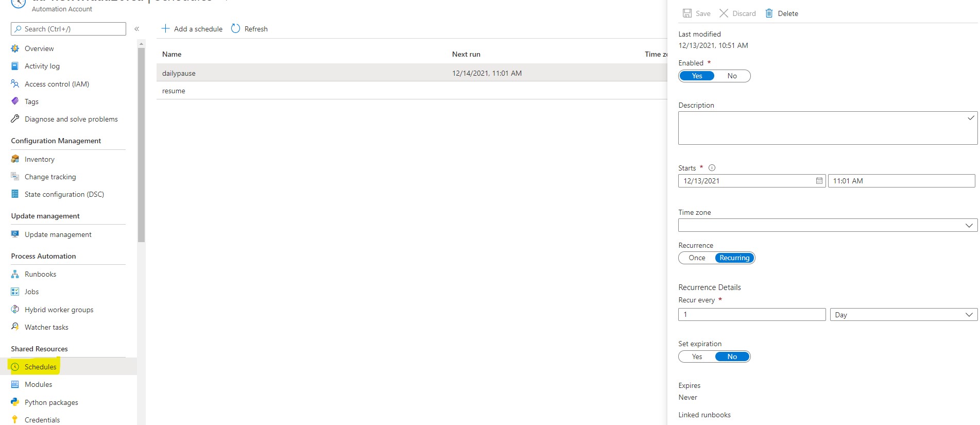Click the Access control (IAM) people icon

click(15, 83)
